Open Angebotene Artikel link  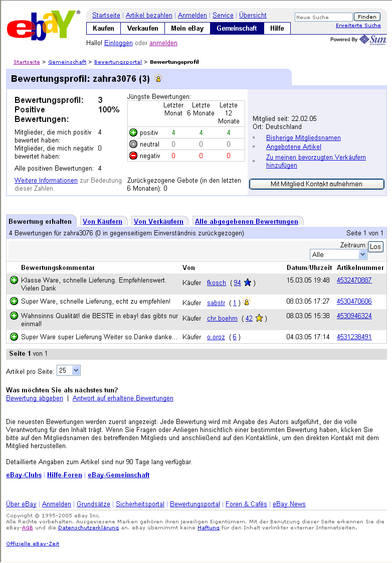293,147
